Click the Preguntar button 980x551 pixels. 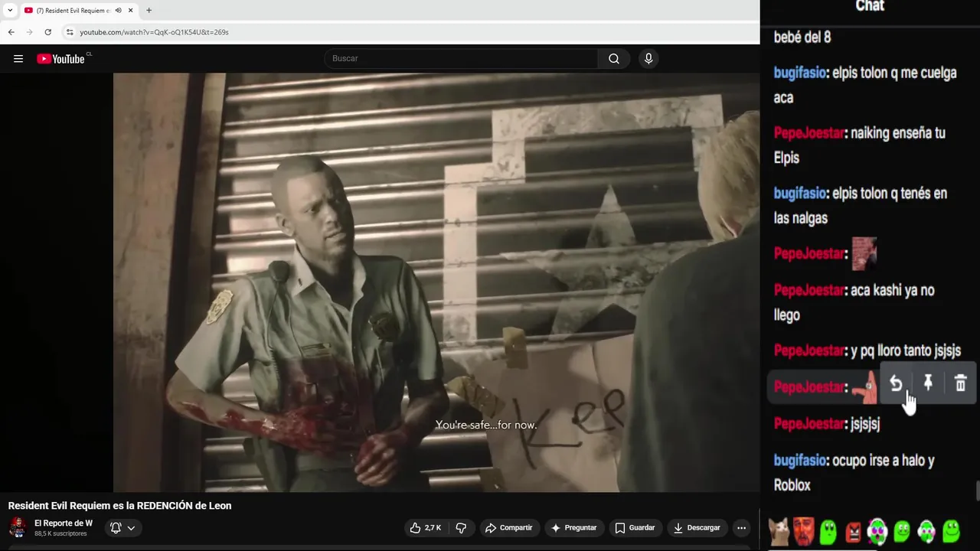click(573, 528)
